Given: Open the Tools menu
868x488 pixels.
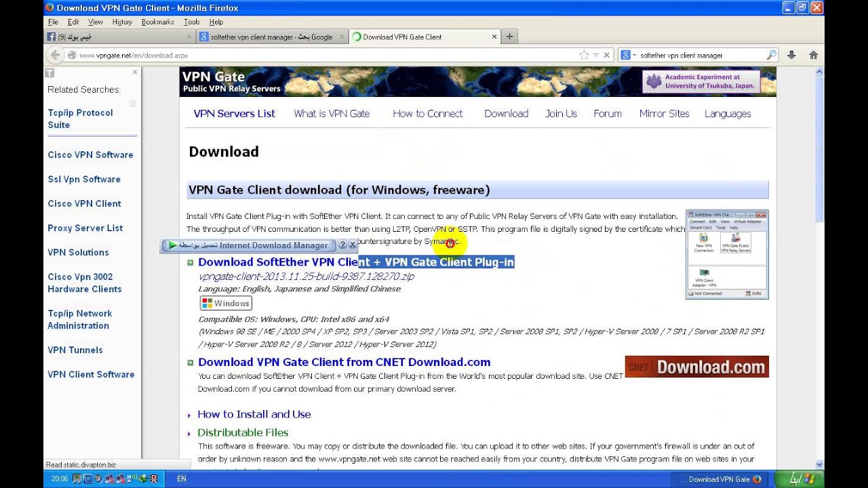Looking at the screenshot, I should pyautogui.click(x=192, y=22).
